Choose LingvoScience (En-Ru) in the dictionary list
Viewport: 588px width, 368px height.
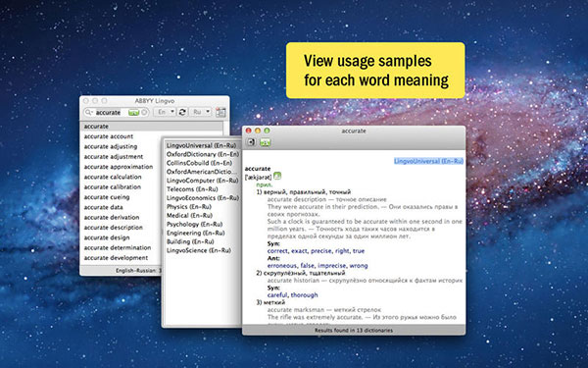199,250
